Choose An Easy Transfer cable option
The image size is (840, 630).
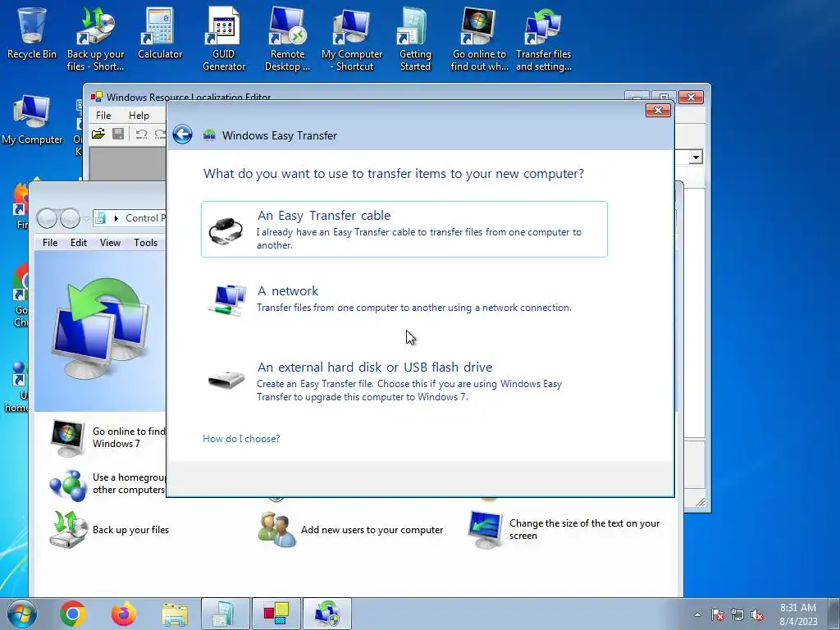tap(404, 230)
